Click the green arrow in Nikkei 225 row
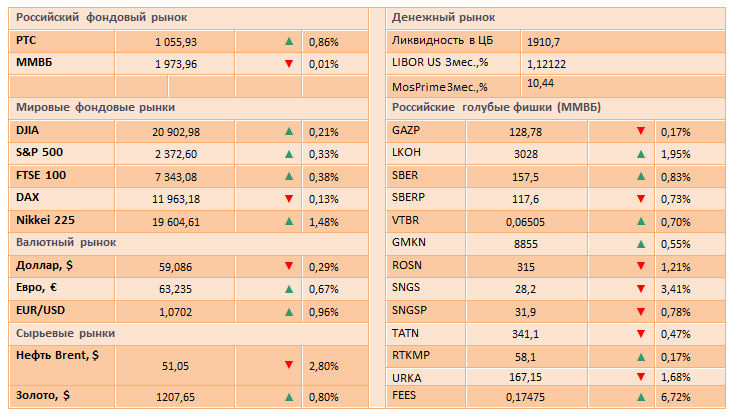 [x=288, y=220]
